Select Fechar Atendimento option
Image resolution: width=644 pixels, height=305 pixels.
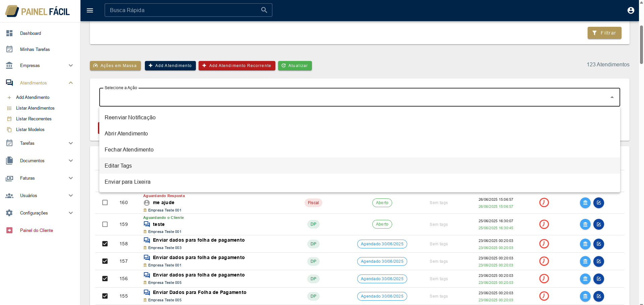pos(360,149)
